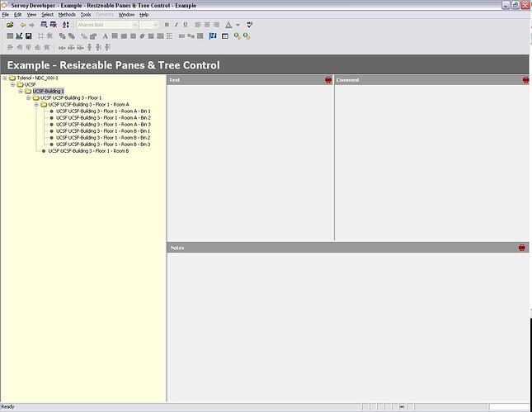Open the Sort A-Z toolbar icon
The height and width of the screenshot is (412, 532).
66,25
